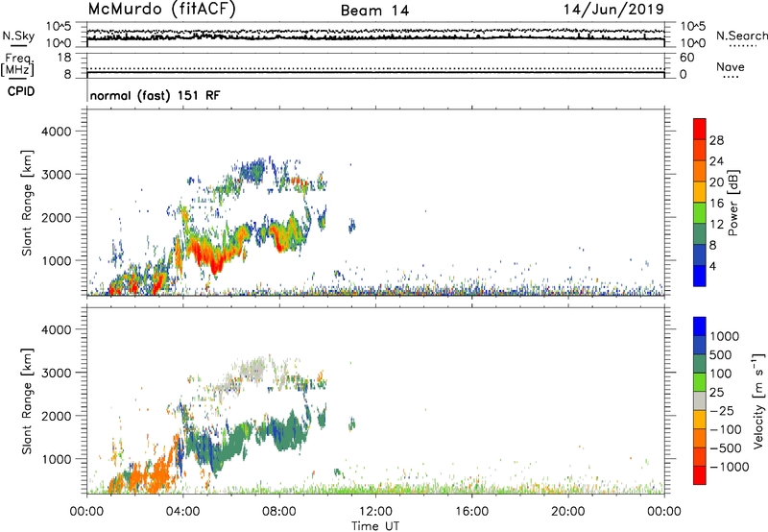Click the blue bottom of power colorbar
Viewport: 768px width, 532px height.
pyautogui.click(x=700, y=276)
